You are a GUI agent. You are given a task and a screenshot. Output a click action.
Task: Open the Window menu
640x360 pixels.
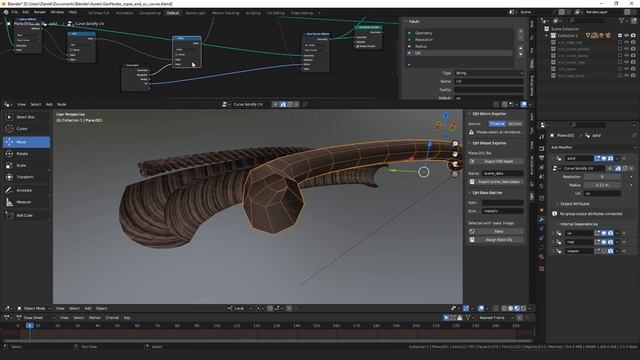point(57,12)
